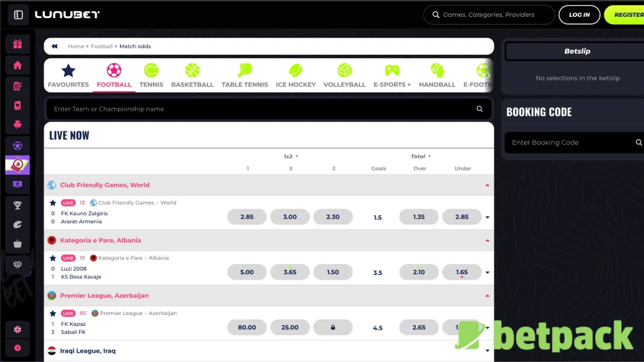Select the Basketball sport tab
This screenshot has height=362, width=644.
click(193, 76)
